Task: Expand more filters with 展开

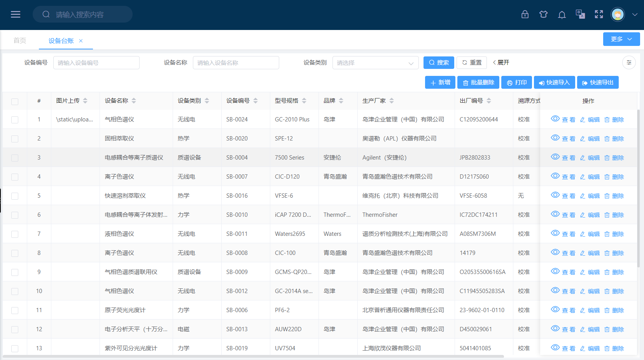Action: pyautogui.click(x=501, y=63)
